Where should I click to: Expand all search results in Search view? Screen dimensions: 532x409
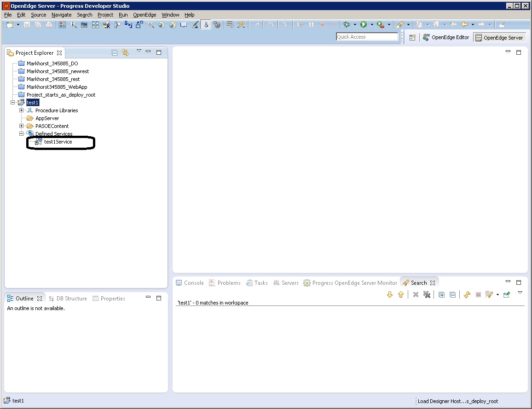click(441, 294)
